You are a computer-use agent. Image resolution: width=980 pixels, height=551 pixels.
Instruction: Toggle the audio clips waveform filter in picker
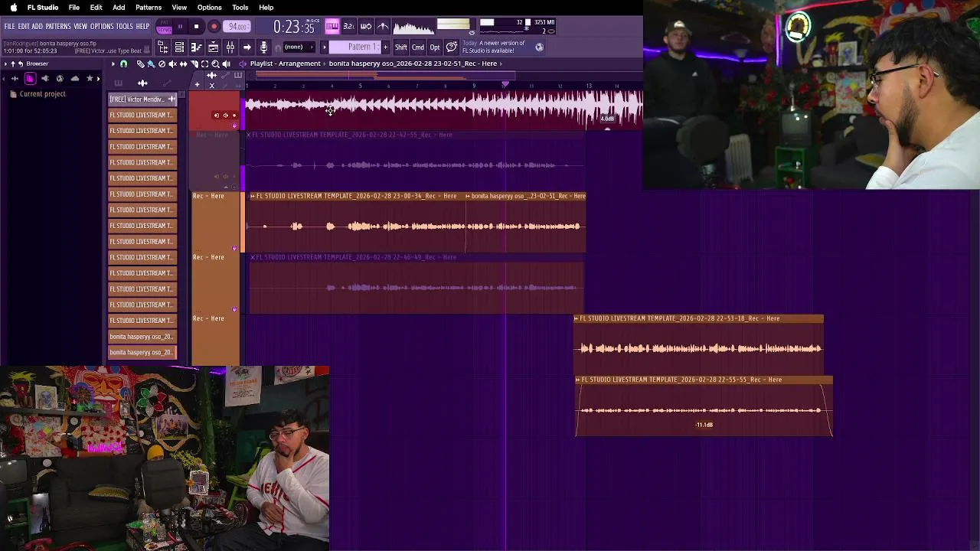pos(142,83)
